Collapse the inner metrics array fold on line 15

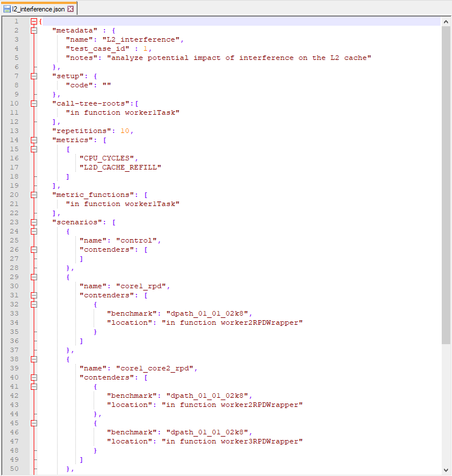(34, 149)
